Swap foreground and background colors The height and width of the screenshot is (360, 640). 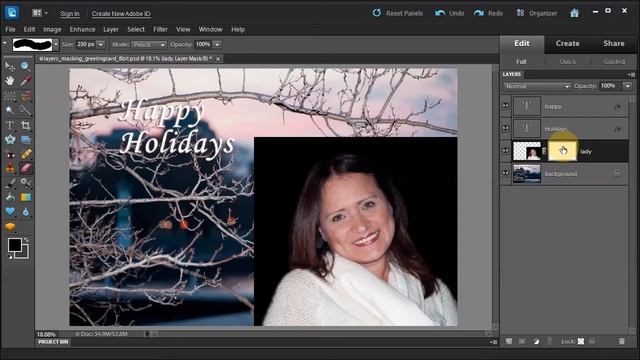coord(26,240)
